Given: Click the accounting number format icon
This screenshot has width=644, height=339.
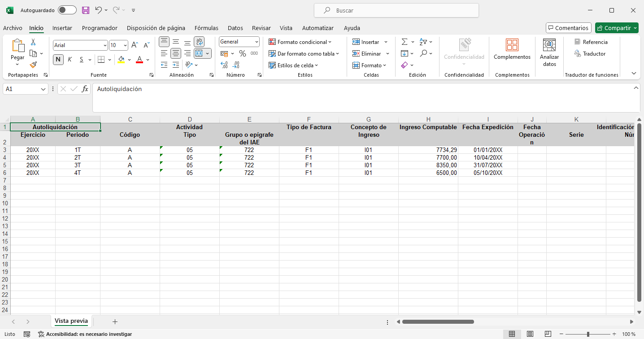Looking at the screenshot, I should point(224,53).
